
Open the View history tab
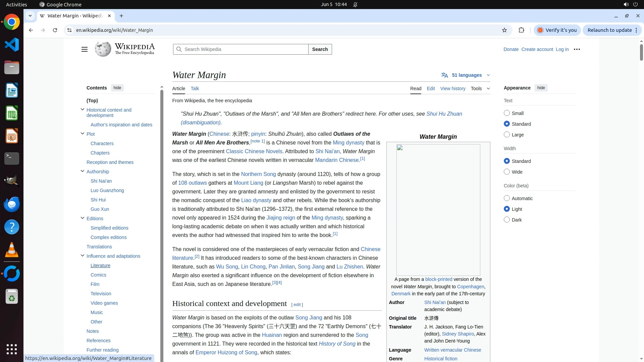(452, 88)
